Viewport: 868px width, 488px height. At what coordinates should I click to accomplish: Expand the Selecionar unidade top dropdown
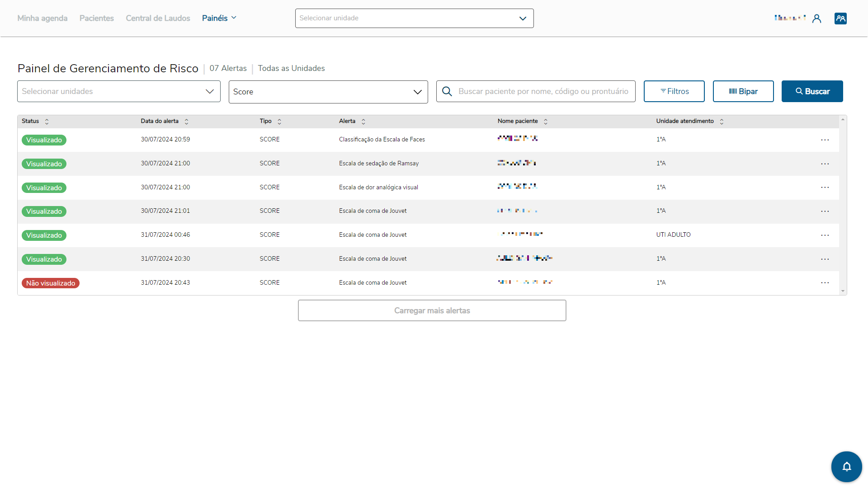[x=414, y=19]
